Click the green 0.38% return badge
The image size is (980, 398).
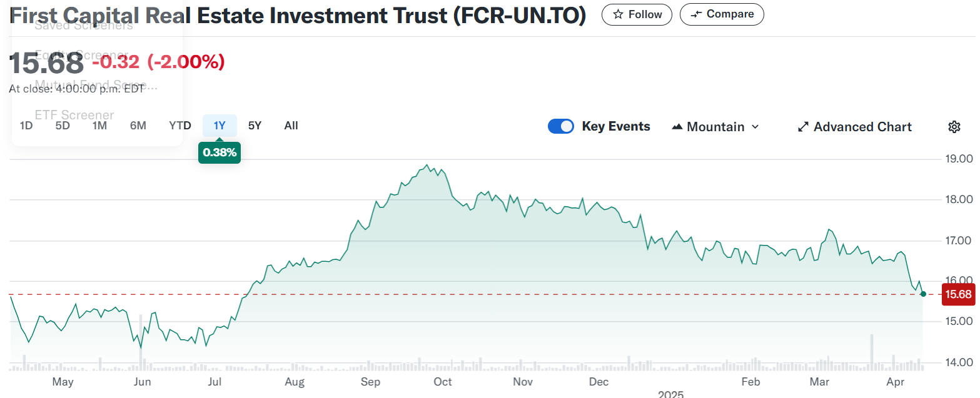point(220,152)
